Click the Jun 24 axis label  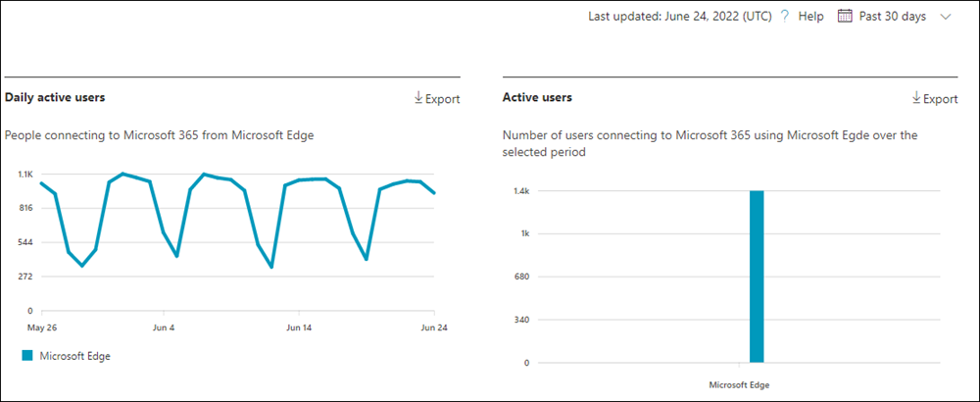[x=434, y=327]
